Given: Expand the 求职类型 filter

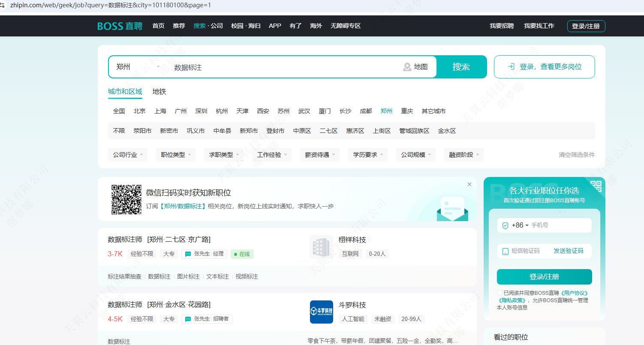Looking at the screenshot, I should pos(224,155).
